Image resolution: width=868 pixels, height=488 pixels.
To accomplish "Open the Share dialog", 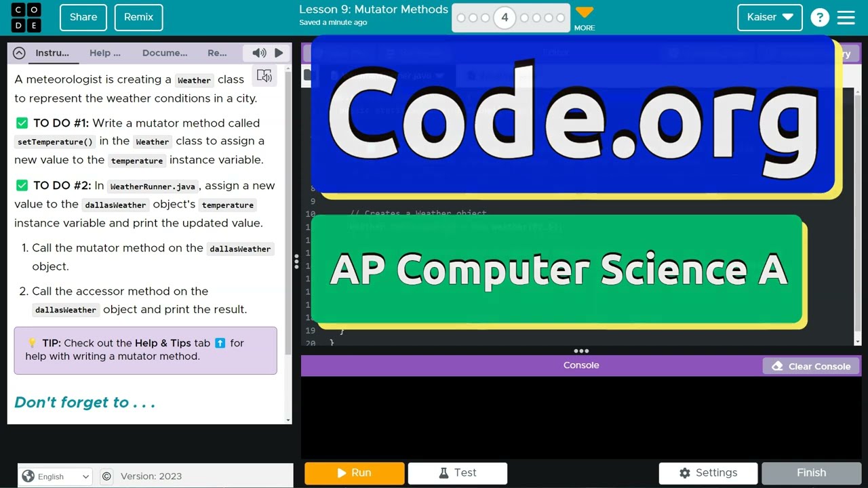I will [83, 17].
